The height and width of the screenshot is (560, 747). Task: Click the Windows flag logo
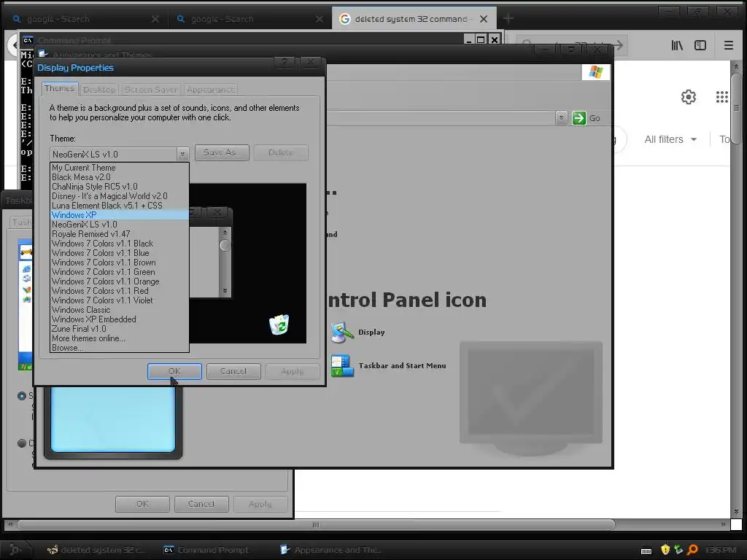coord(595,72)
